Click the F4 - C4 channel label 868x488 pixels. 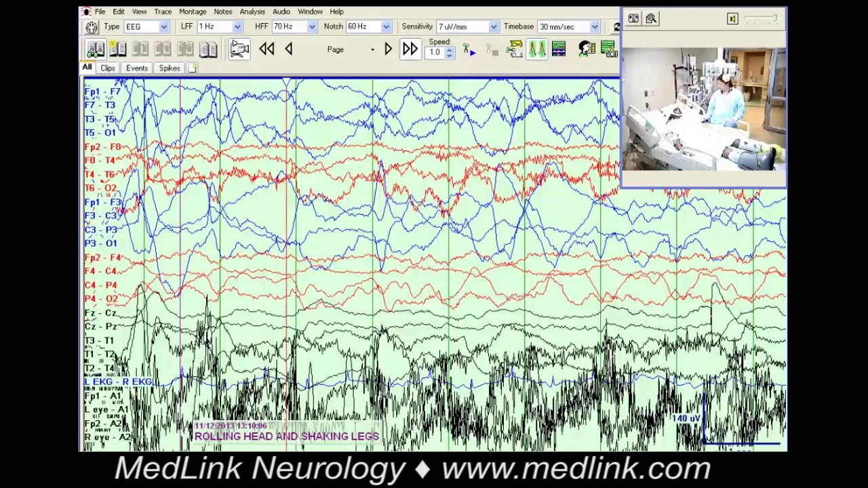100,271
